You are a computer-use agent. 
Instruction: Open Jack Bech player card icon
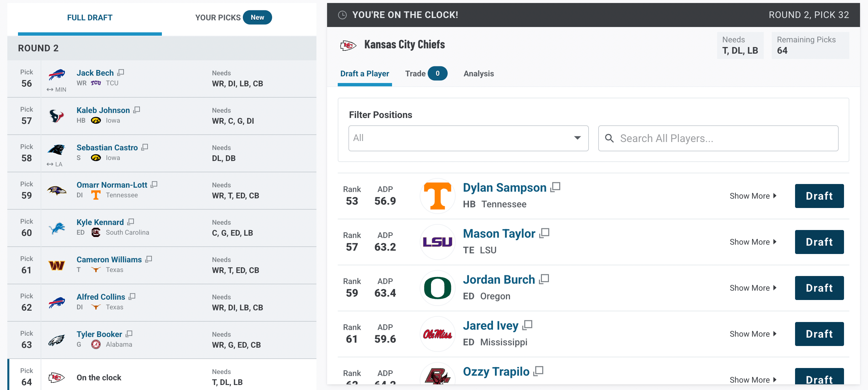[121, 72]
